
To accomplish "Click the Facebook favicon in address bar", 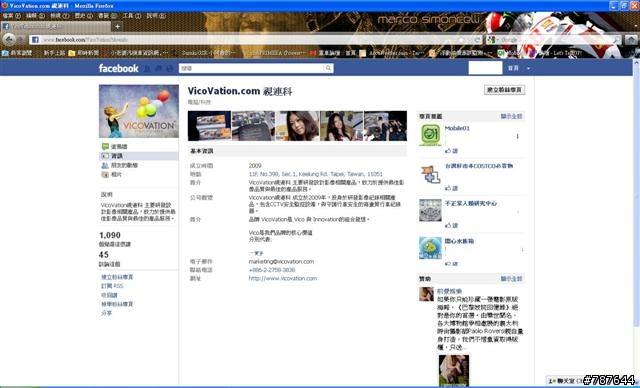I will click(35, 40).
